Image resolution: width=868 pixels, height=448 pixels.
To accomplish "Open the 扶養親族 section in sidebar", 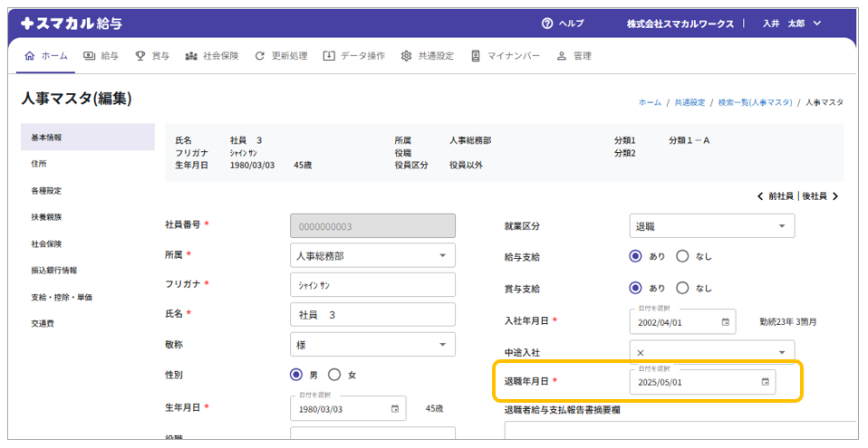I will coord(46,217).
